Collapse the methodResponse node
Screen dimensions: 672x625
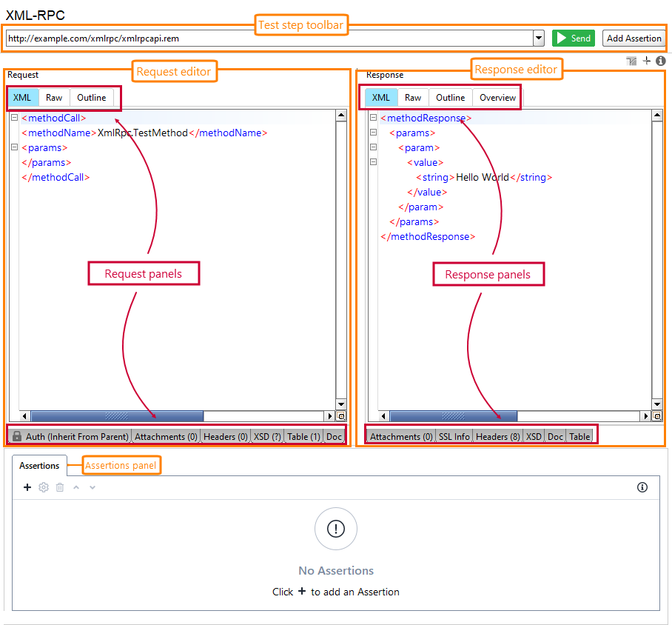[373, 117]
